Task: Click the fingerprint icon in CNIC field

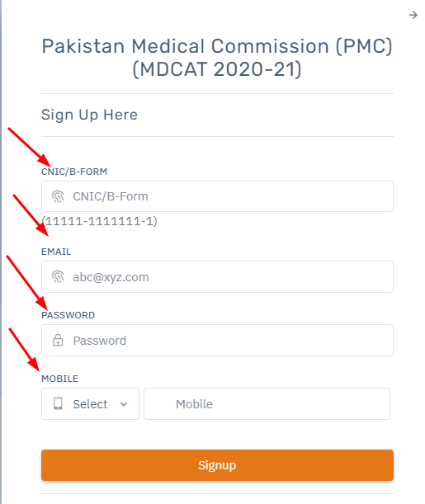Action: click(58, 196)
